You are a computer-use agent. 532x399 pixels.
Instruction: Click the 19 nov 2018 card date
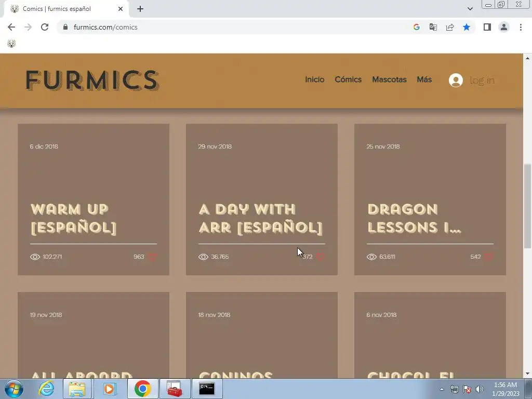(46, 315)
